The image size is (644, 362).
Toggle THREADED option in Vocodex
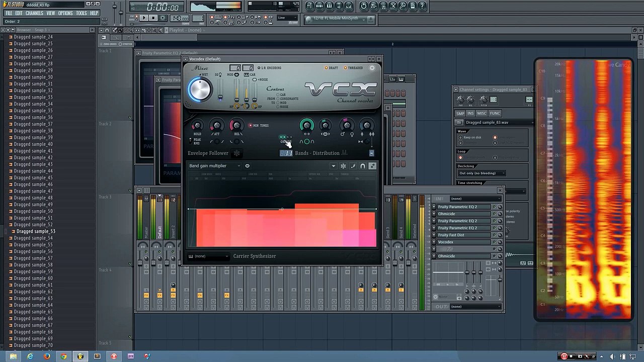pyautogui.click(x=353, y=68)
